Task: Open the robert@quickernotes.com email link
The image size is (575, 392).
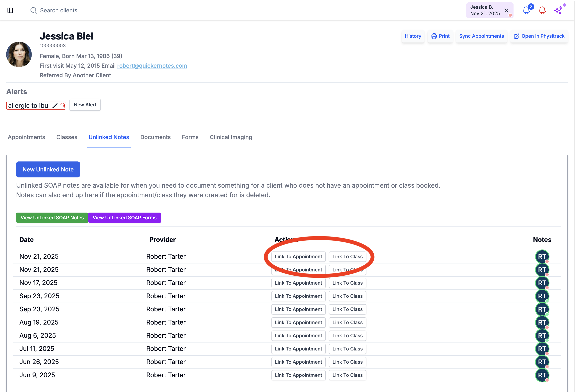Action: [152, 66]
